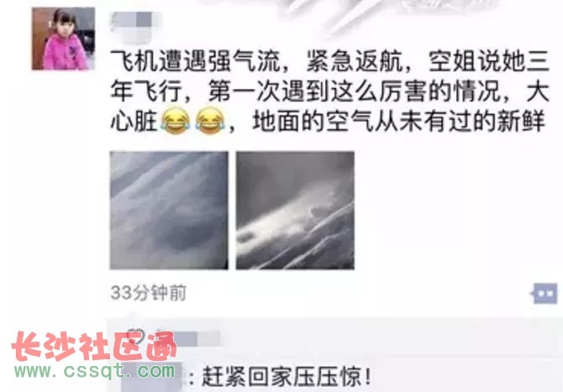
Task: Open the left cloud photo thumbnail
Action: [169, 211]
